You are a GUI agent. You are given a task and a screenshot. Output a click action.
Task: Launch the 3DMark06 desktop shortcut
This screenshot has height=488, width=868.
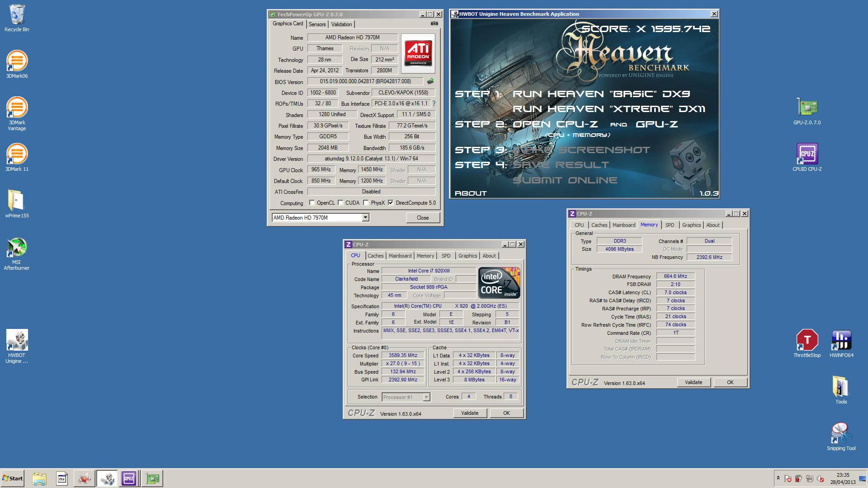[17, 64]
